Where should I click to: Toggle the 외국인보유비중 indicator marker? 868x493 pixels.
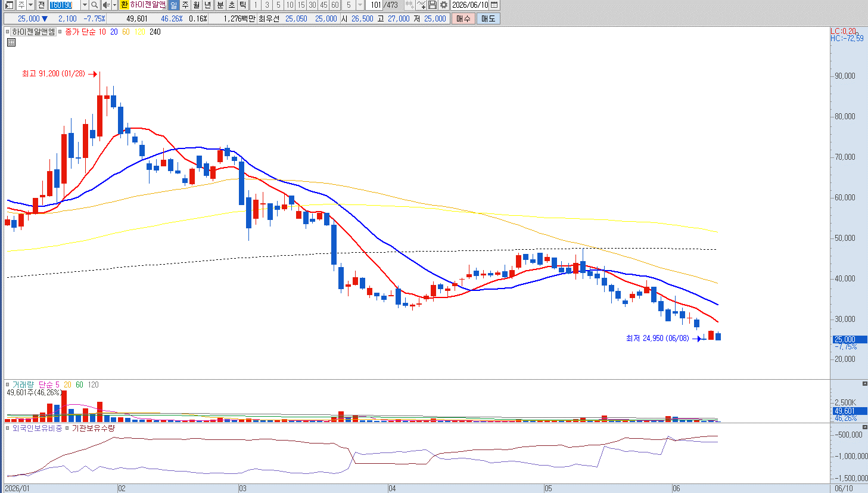(8, 428)
